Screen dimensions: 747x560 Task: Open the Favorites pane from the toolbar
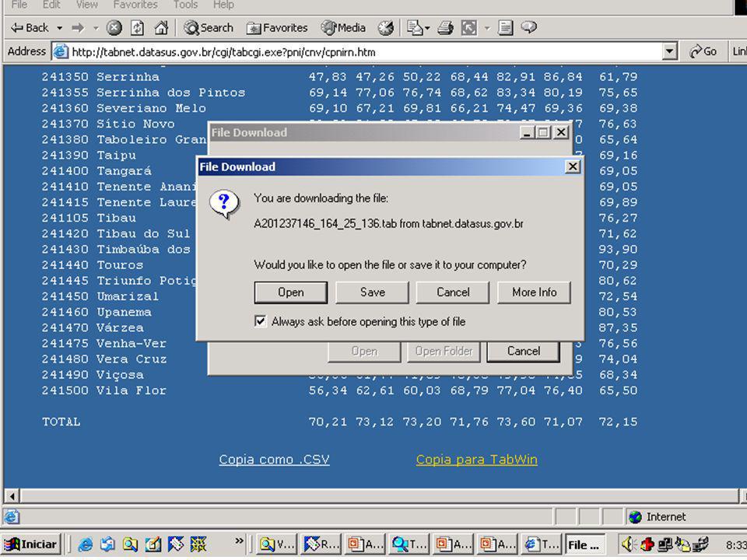pyautogui.click(x=277, y=28)
